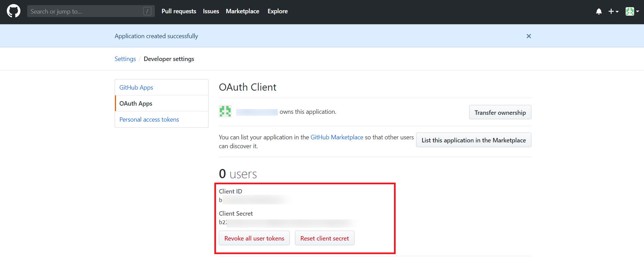The height and width of the screenshot is (263, 644).
Task: Click Transfer ownership button
Action: (500, 112)
